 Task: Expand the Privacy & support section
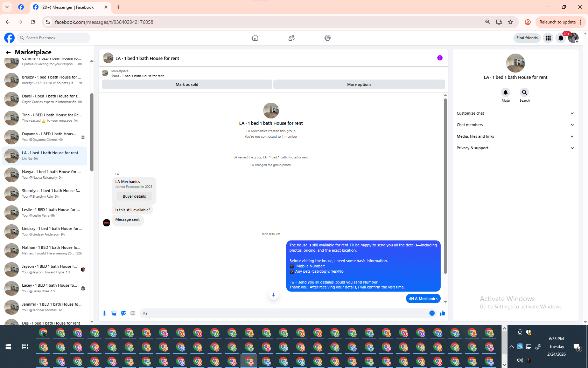point(515,148)
